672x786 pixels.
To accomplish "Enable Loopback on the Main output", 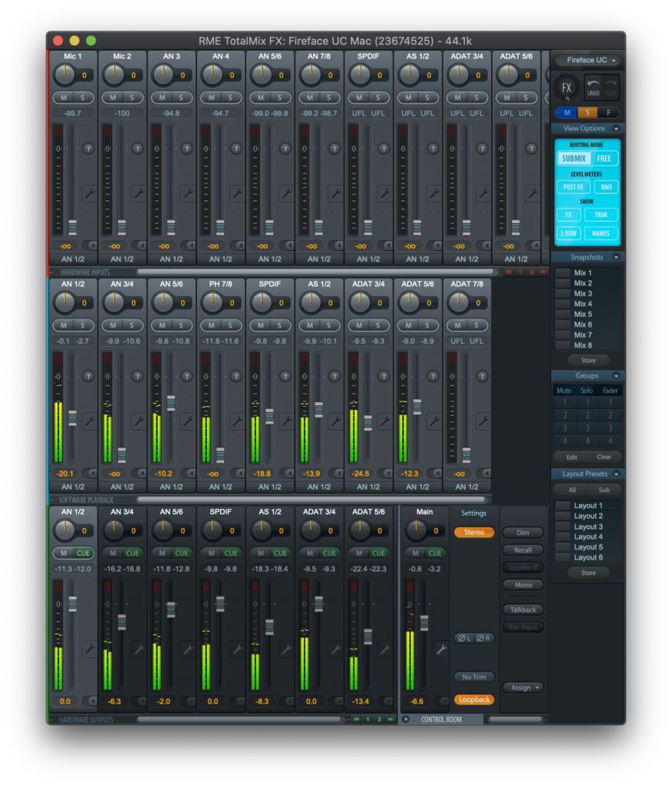I will [474, 699].
